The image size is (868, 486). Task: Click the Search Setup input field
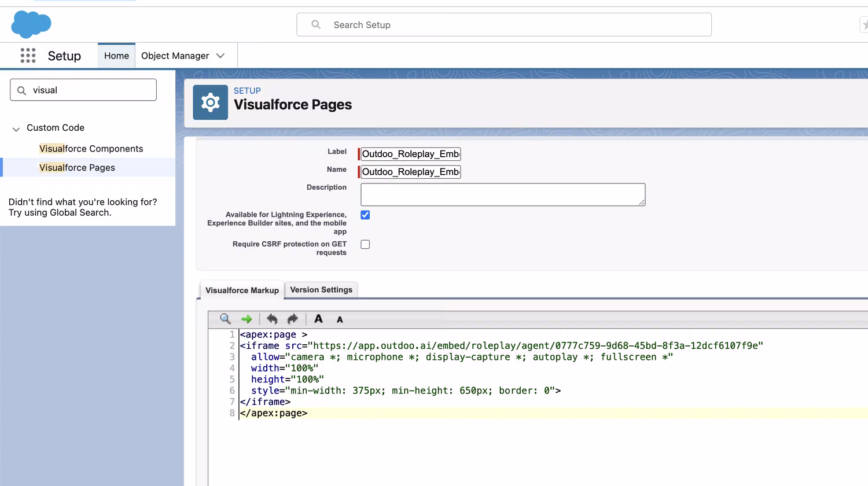(504, 25)
